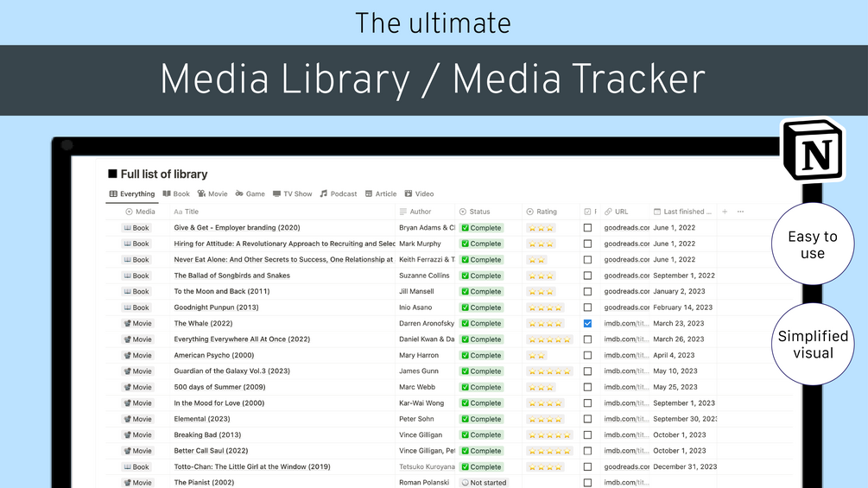Open the goodreads link for Give & Get
This screenshot has height=488, width=868.
(627, 227)
